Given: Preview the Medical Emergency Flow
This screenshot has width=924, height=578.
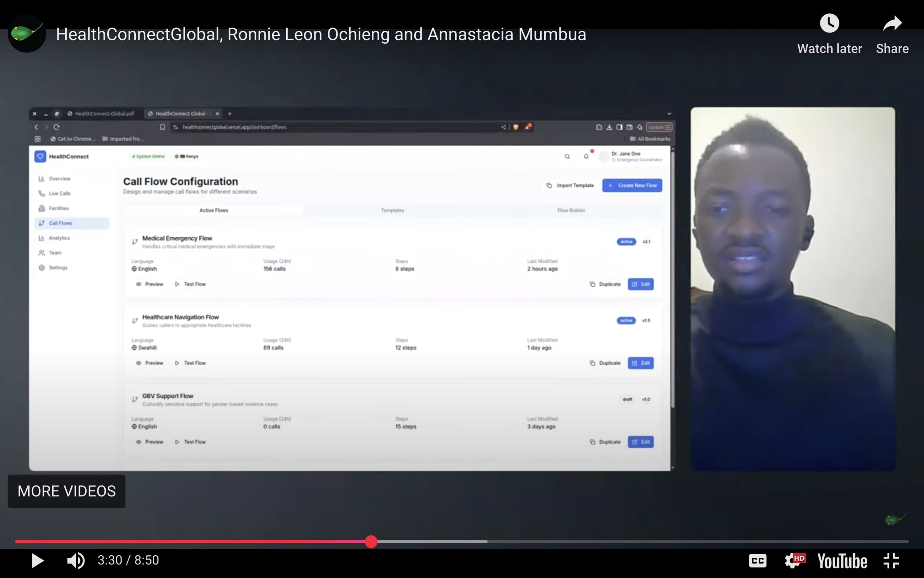Looking at the screenshot, I should point(149,284).
